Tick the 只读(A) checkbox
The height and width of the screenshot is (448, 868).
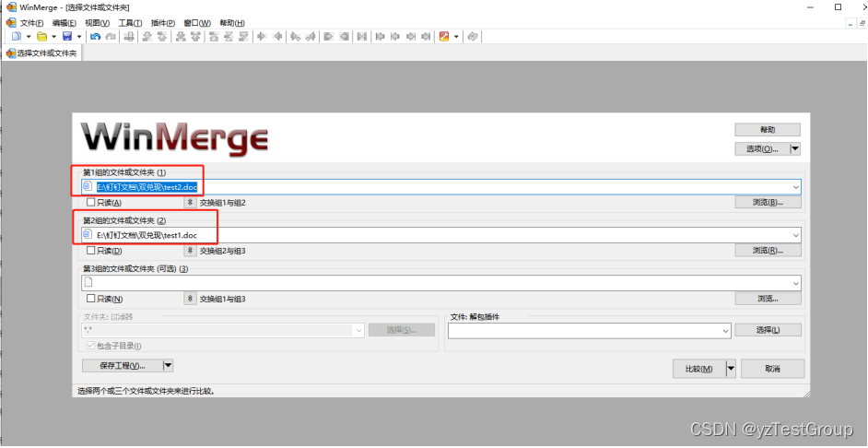tap(91, 202)
